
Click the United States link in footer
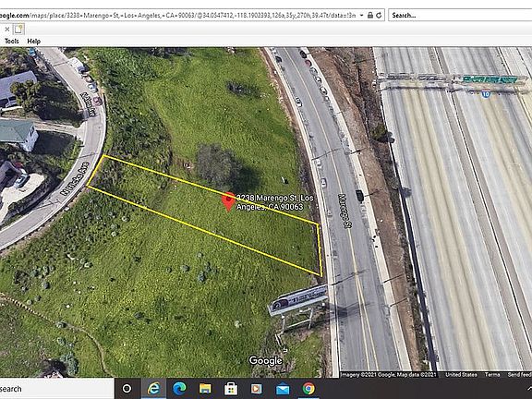pos(461,375)
